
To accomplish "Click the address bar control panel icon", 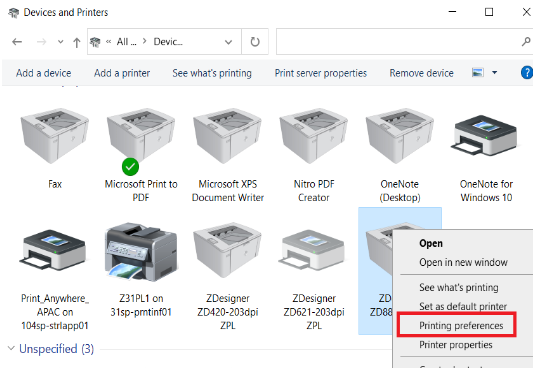I will click(95, 42).
